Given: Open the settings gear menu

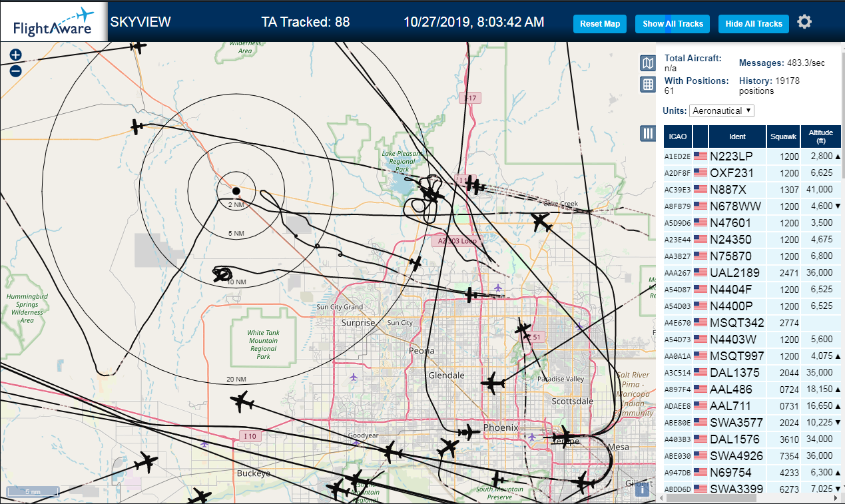Looking at the screenshot, I should point(804,22).
